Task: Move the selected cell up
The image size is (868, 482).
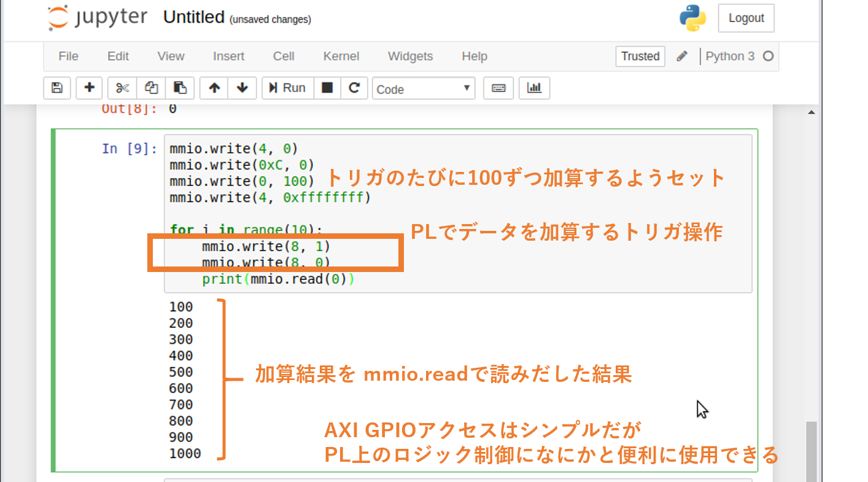Action: click(x=213, y=88)
